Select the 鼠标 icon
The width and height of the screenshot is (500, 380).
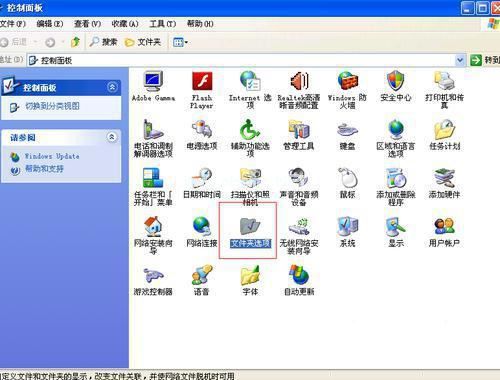tap(347, 183)
